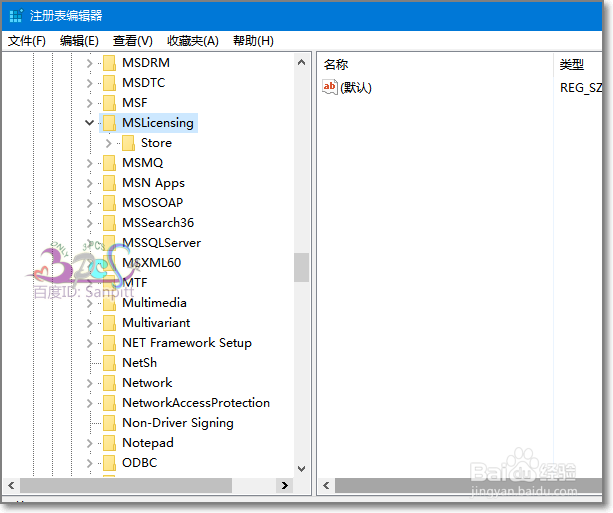
Task: Select the (默认) value entry
Action: (x=356, y=88)
